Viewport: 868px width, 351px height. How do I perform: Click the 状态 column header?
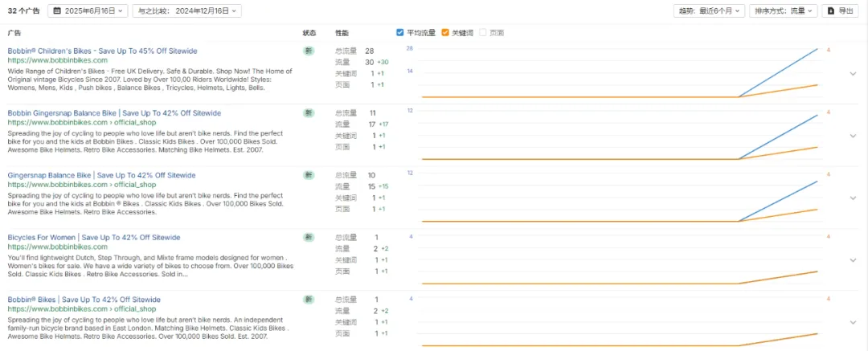[x=309, y=33]
